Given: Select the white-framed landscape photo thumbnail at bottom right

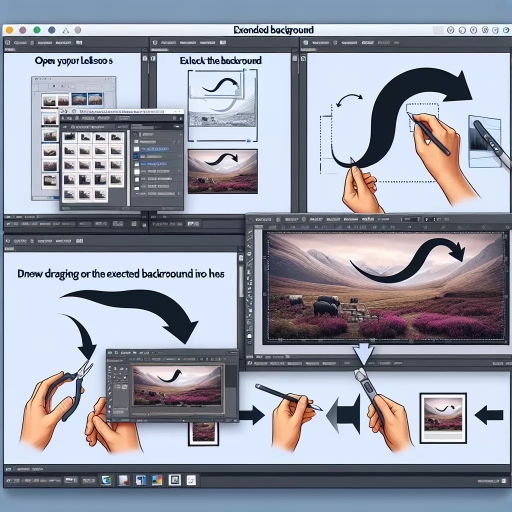Looking at the screenshot, I should tap(443, 418).
